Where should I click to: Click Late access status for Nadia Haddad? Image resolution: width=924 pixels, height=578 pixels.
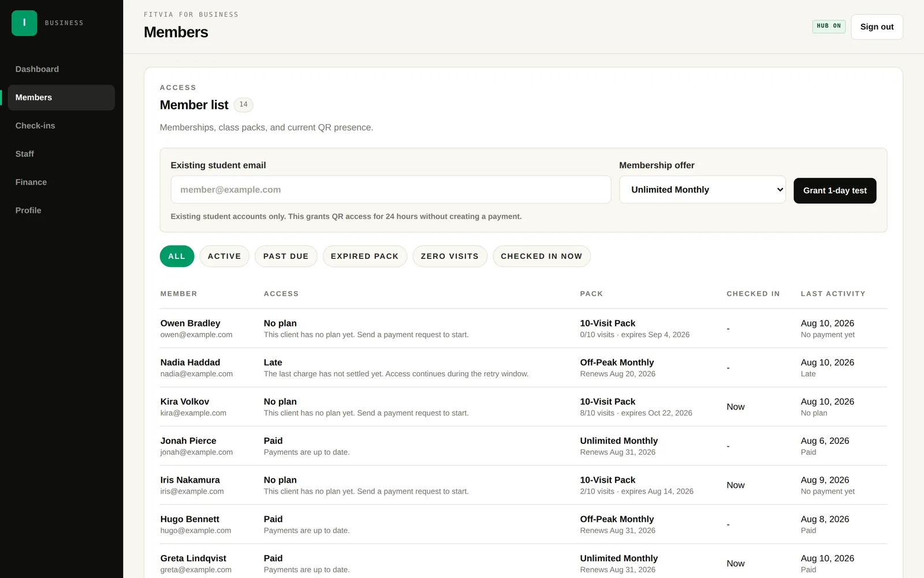click(273, 362)
